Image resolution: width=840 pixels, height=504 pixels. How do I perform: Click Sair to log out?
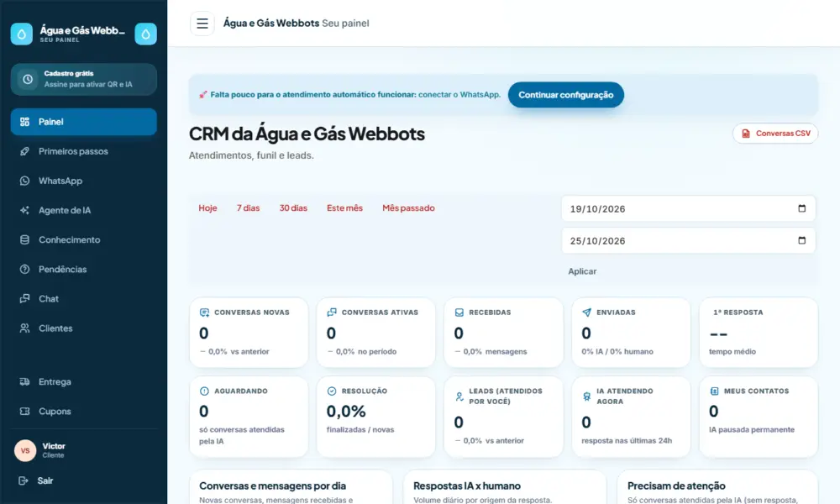point(45,480)
